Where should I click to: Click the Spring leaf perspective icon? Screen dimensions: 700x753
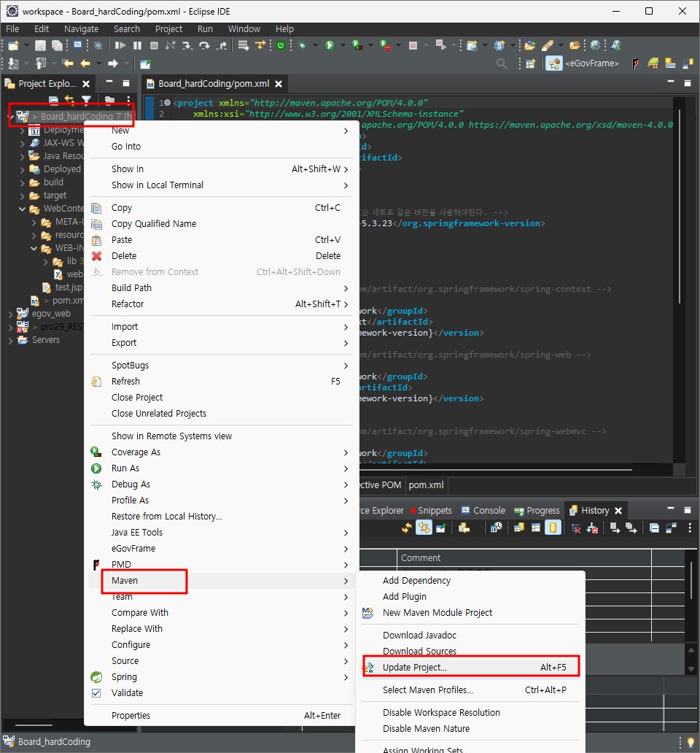pyautogui.click(x=653, y=63)
